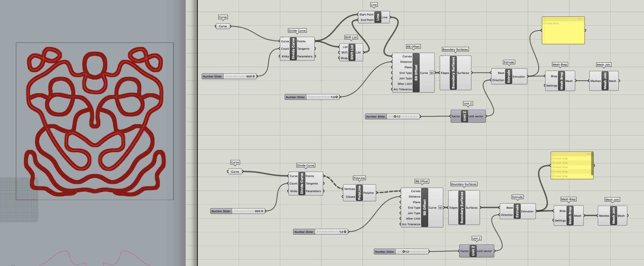This screenshot has width=644, height=266.
Task: Click the lower yellow Closed Brep panel
Action: click(x=572, y=165)
